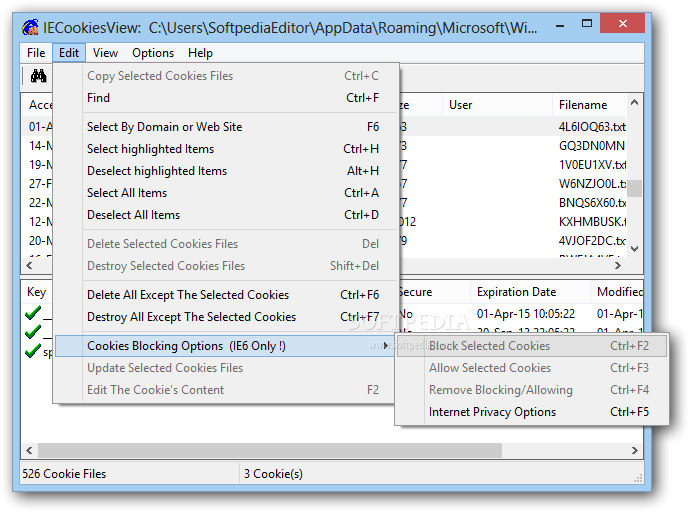Click the upper list vertical scrollbar thumb

634,188
